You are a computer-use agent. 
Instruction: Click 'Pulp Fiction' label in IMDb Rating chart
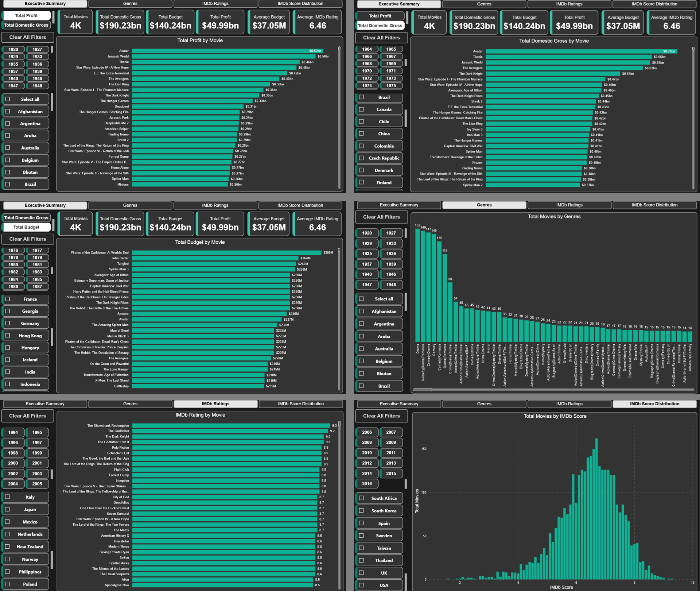point(120,448)
